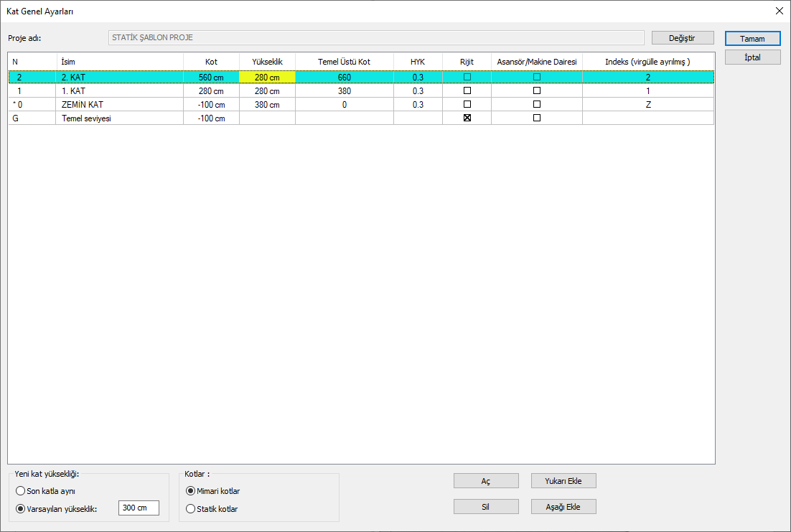Select the ZEMİN KAT row name

[x=83, y=105]
